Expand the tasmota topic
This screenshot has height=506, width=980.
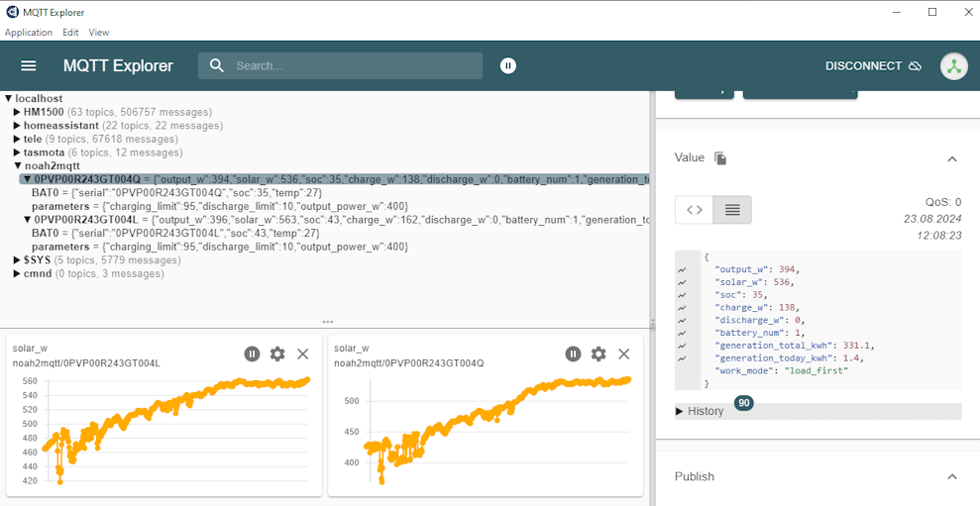(18, 152)
